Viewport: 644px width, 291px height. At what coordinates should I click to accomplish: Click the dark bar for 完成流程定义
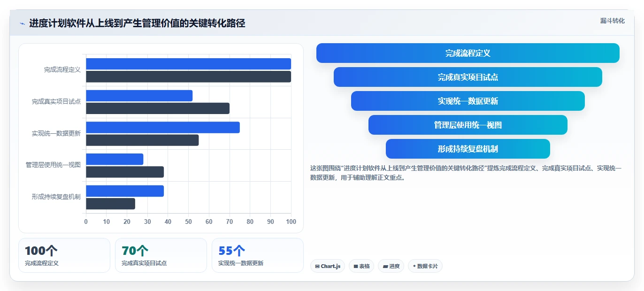tap(188, 77)
